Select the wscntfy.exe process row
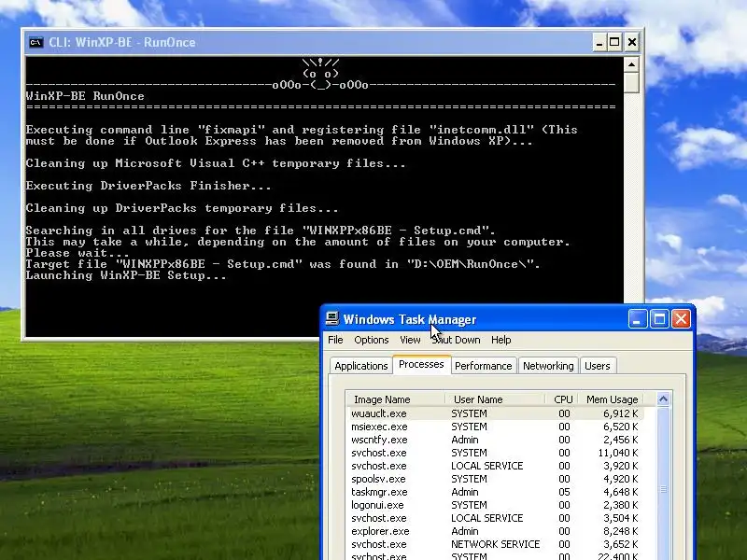 click(x=496, y=440)
